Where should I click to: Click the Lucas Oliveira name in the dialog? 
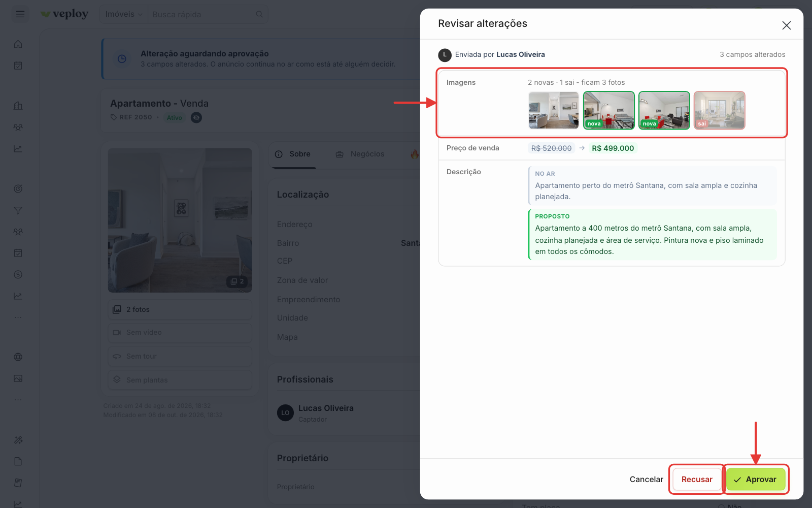pyautogui.click(x=520, y=54)
